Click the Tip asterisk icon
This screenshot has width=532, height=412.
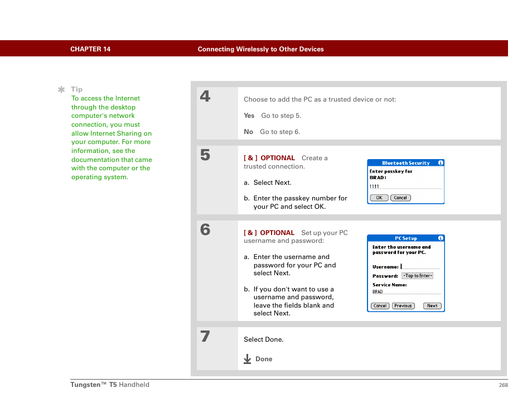click(62, 89)
